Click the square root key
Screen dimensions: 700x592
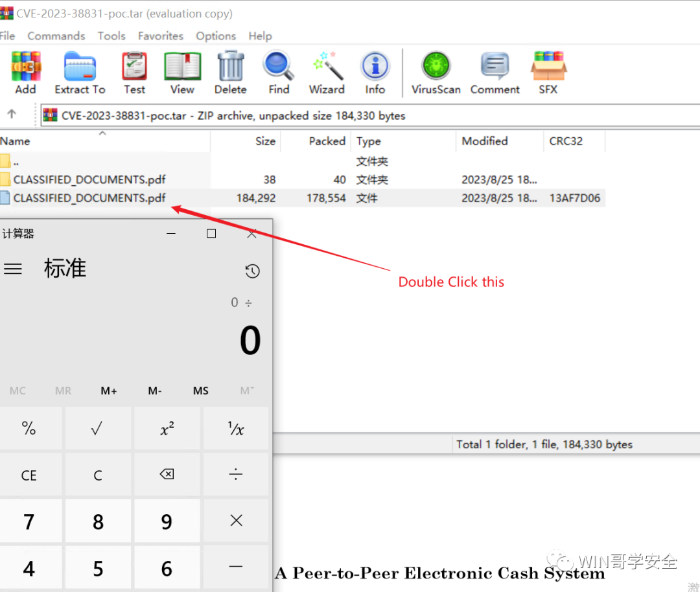pos(98,428)
